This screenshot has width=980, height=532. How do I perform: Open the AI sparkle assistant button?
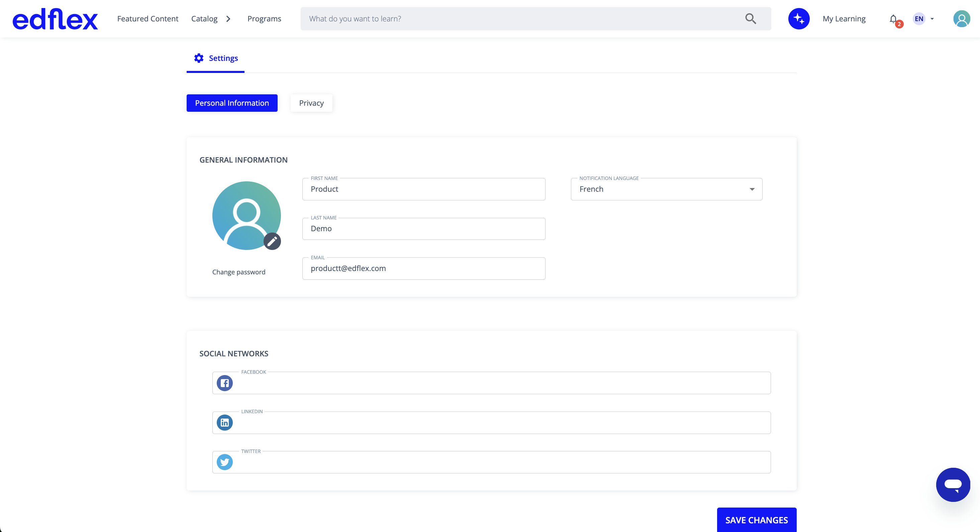[x=798, y=19]
